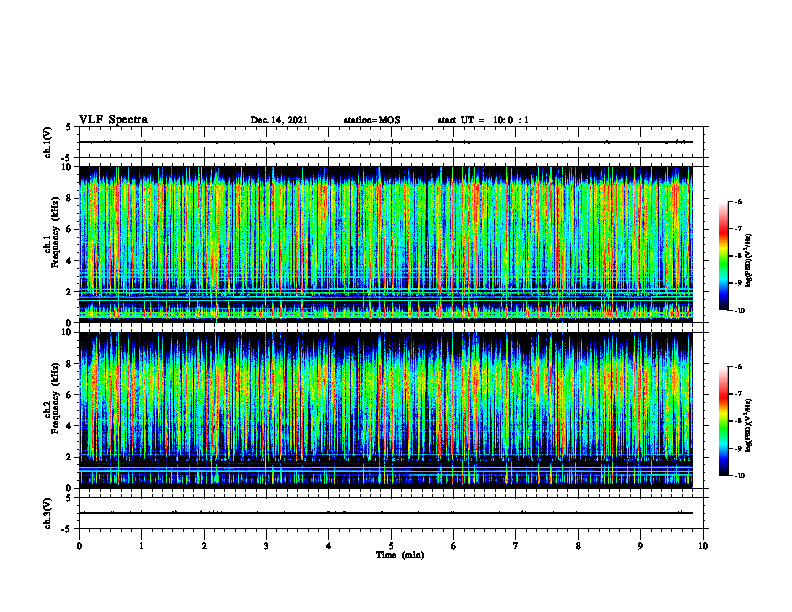The width and height of the screenshot is (792, 612).
Task: Click the ch.3(V) waveform trace panel
Action: (x=391, y=513)
